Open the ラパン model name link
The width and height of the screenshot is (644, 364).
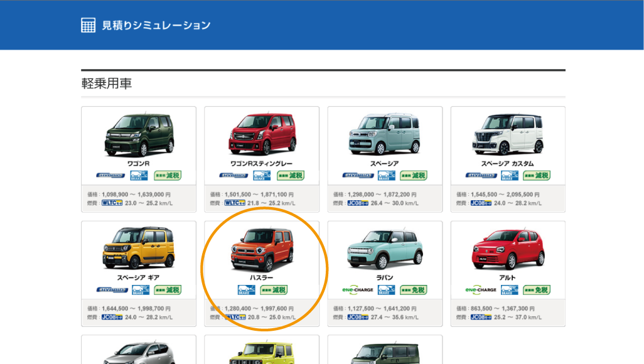pos(385,278)
